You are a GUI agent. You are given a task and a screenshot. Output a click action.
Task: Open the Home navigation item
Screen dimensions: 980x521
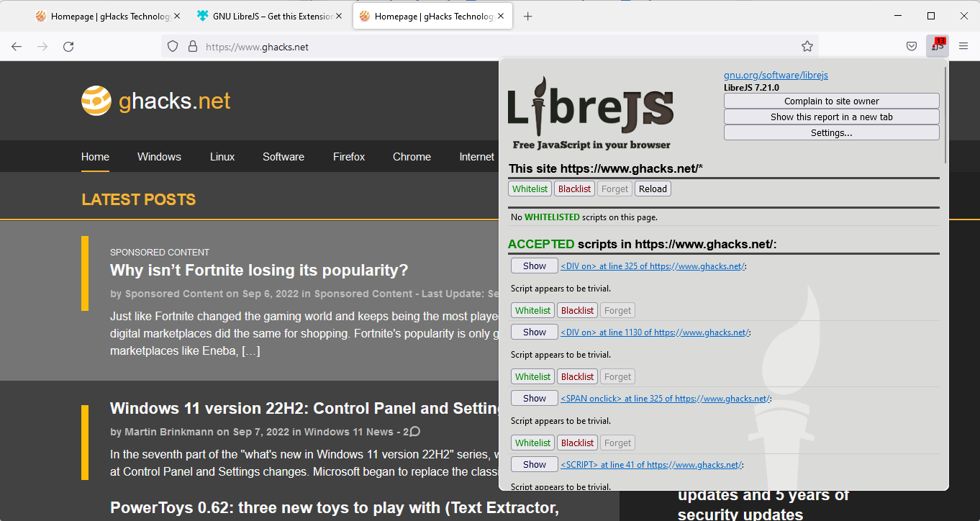[95, 156]
